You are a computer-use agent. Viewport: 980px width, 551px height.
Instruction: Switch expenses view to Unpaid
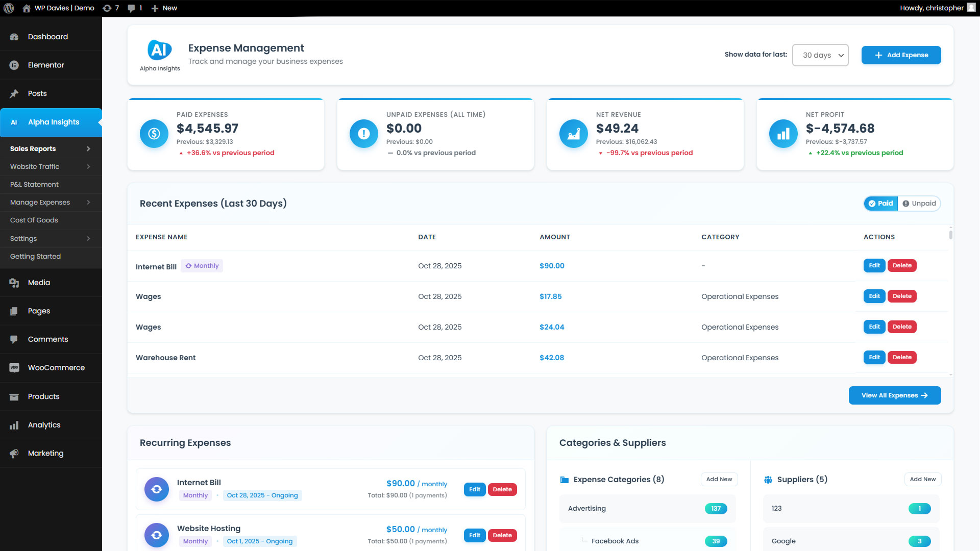pos(919,204)
